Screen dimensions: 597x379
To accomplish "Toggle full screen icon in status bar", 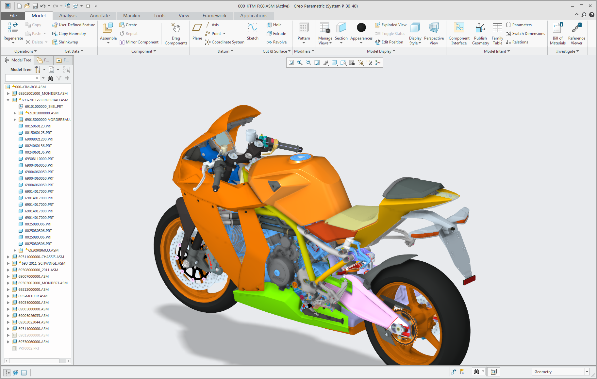I will 24,373.
